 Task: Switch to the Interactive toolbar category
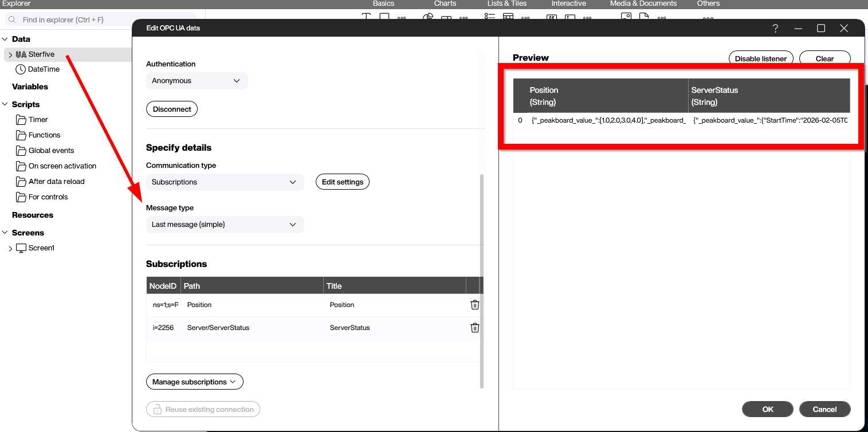[x=568, y=3]
